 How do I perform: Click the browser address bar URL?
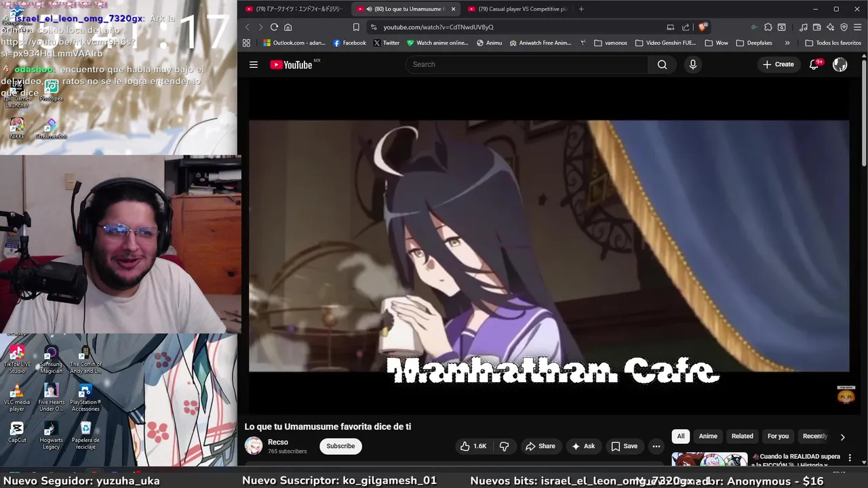438,27
